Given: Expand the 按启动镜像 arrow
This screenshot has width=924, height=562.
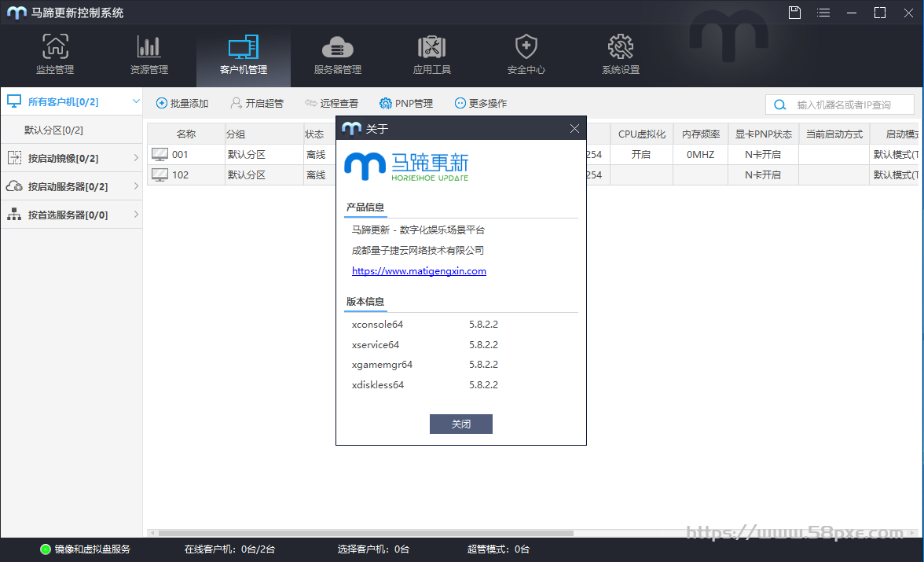Looking at the screenshot, I should (136, 158).
